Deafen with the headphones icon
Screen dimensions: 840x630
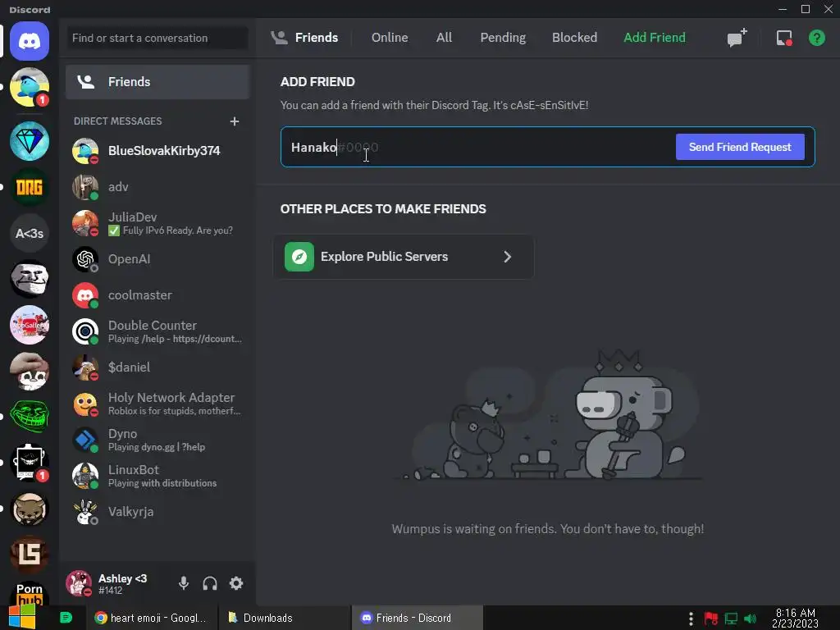[x=210, y=583]
